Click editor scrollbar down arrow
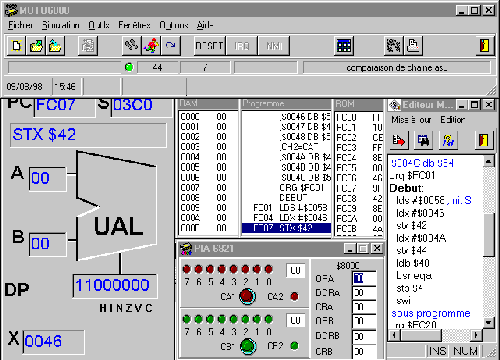This screenshot has height=360, width=500. click(x=489, y=322)
